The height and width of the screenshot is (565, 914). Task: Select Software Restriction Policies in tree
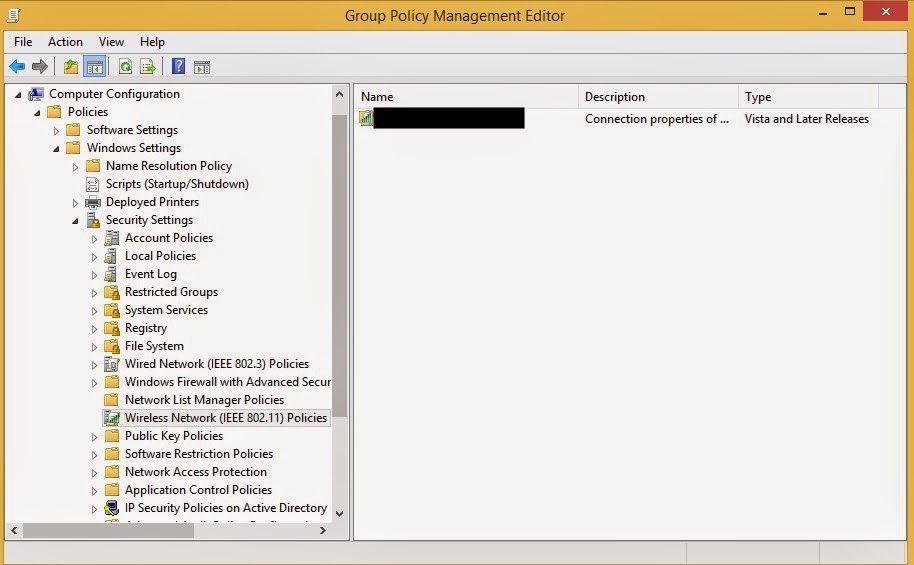(x=199, y=454)
